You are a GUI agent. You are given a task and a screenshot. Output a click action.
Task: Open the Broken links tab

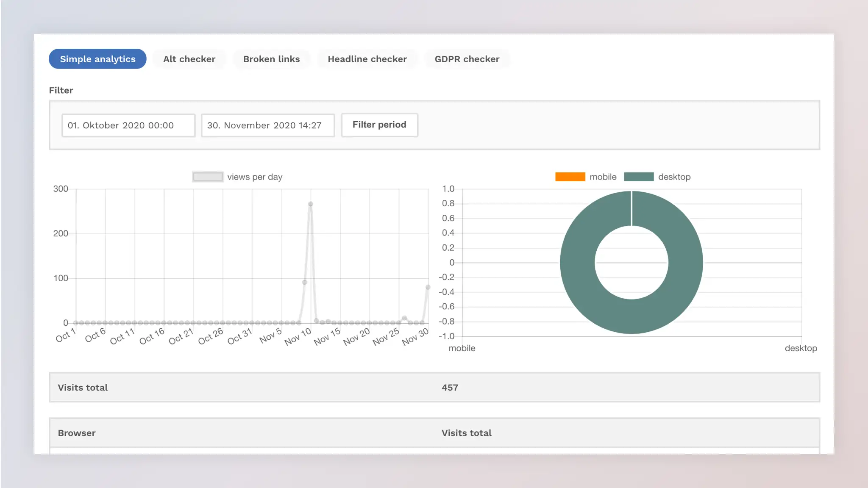271,59
